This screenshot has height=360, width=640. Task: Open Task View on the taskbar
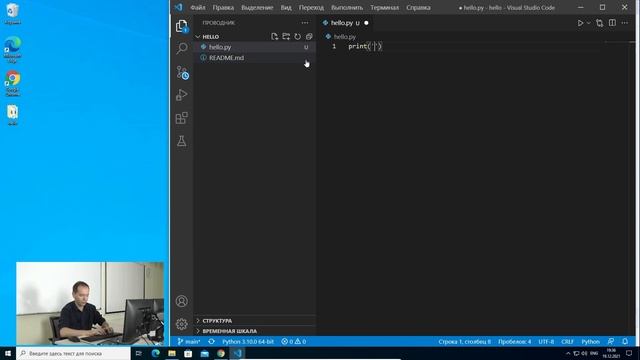(139, 353)
